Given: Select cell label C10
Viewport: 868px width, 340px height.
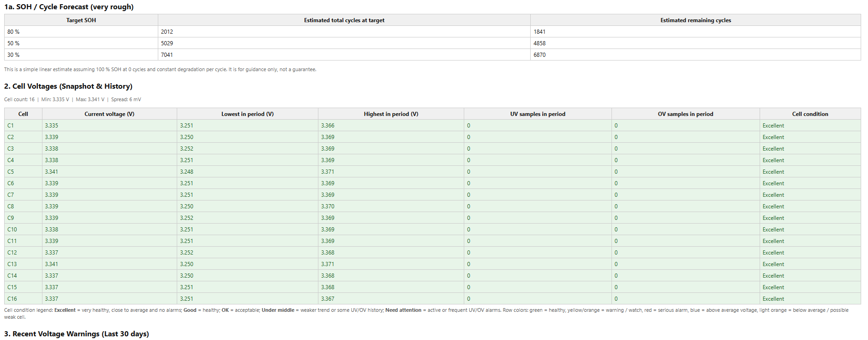Looking at the screenshot, I should pos(23,230).
